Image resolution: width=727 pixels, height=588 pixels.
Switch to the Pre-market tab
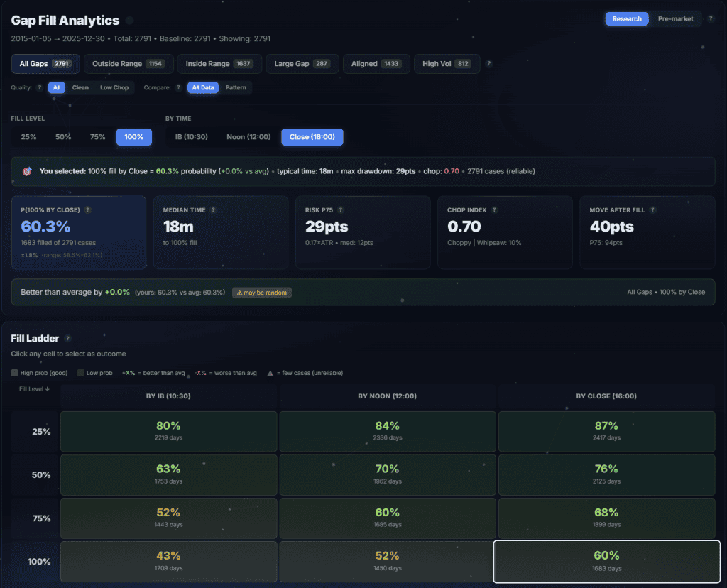675,18
